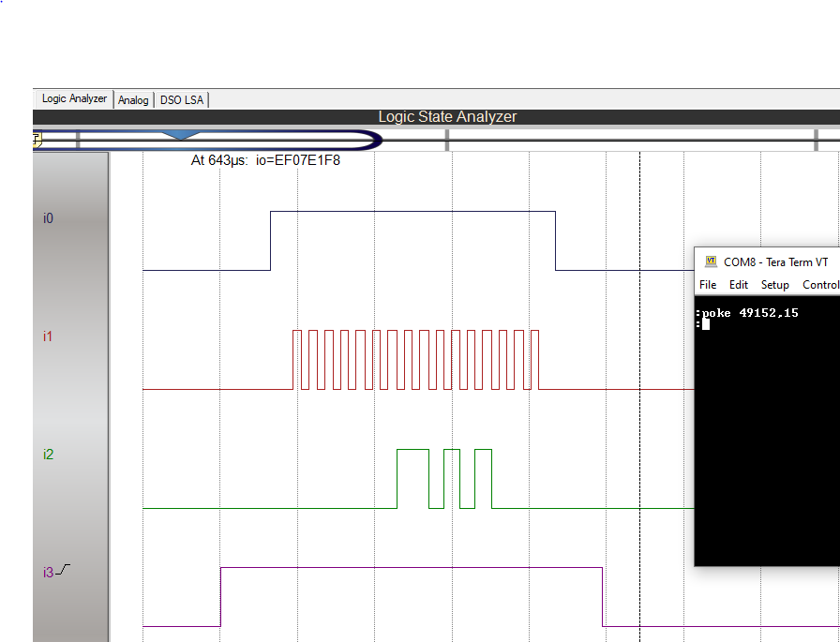
Task: Select the i1 channel label
Action: (x=49, y=336)
